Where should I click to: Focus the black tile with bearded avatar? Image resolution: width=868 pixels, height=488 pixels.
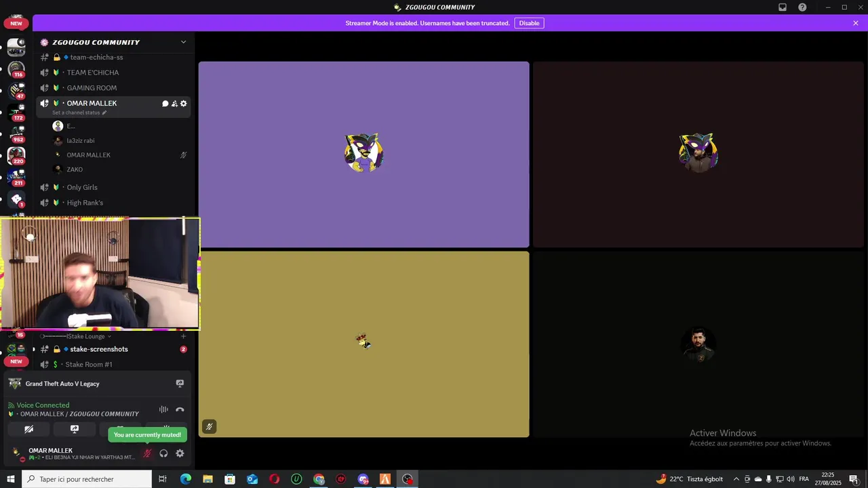pyautogui.click(x=700, y=344)
